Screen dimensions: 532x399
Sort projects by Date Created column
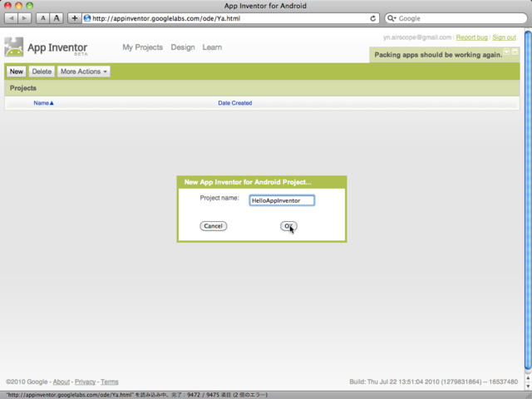(234, 103)
